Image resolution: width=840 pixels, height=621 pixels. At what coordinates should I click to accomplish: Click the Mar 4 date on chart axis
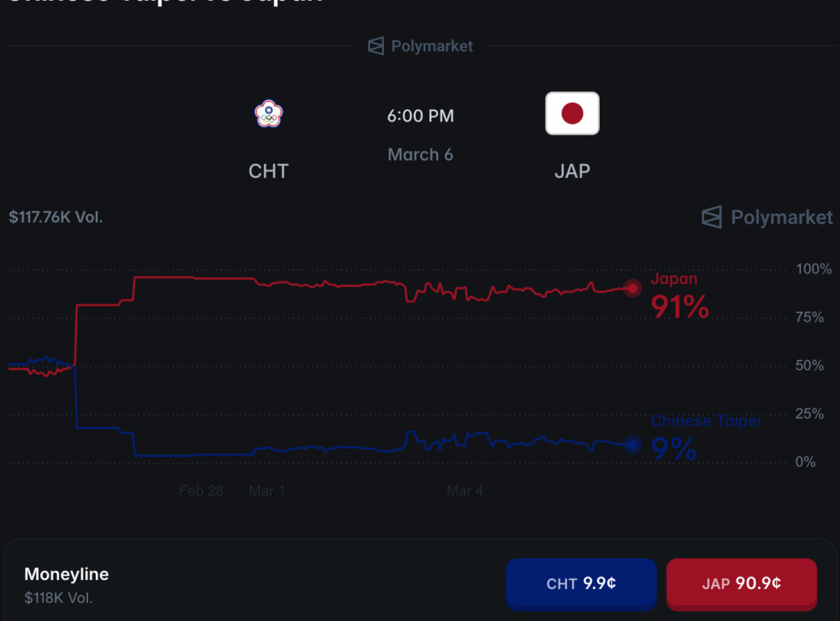tap(464, 491)
